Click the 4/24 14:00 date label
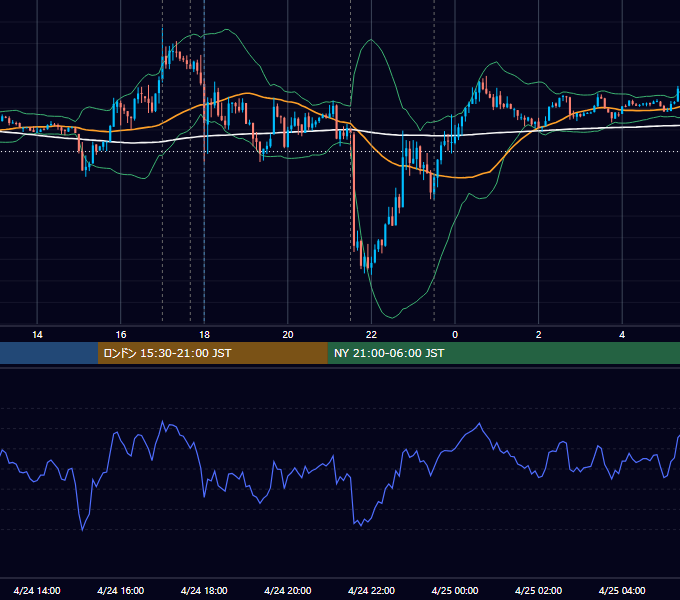 37,590
